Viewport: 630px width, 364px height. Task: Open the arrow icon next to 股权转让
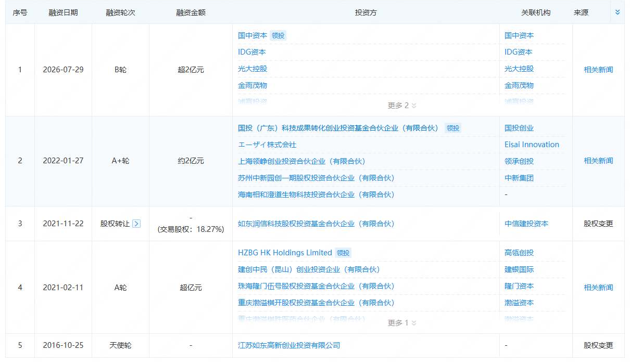click(x=136, y=224)
